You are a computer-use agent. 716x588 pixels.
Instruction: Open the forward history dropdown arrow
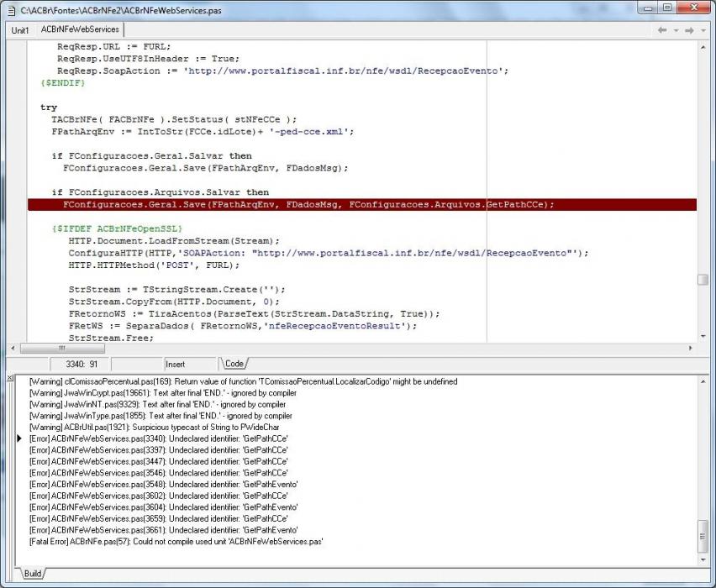click(703, 30)
